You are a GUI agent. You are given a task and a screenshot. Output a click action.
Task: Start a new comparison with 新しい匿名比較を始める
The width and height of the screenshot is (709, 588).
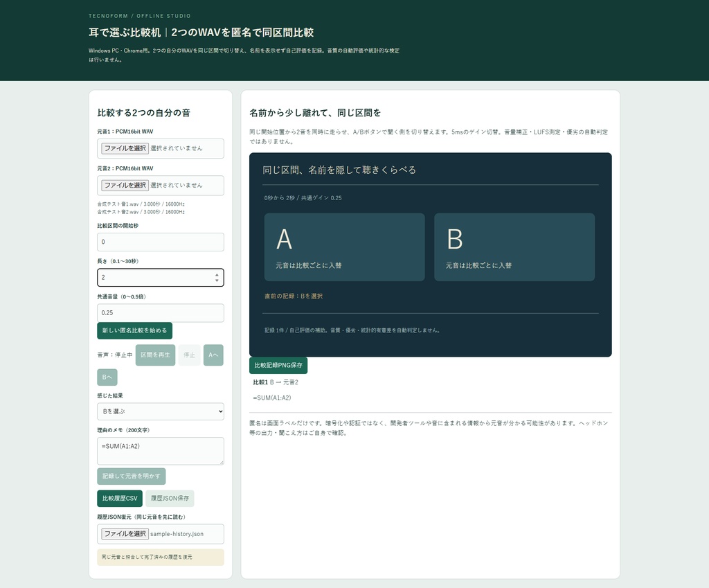click(135, 330)
